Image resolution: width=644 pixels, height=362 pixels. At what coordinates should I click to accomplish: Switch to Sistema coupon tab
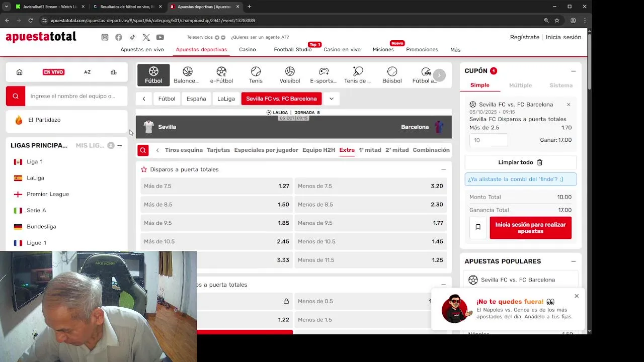click(561, 85)
